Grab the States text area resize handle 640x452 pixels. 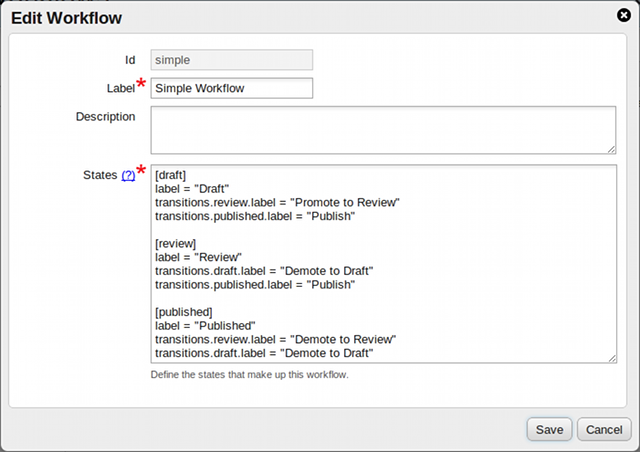click(x=610, y=358)
